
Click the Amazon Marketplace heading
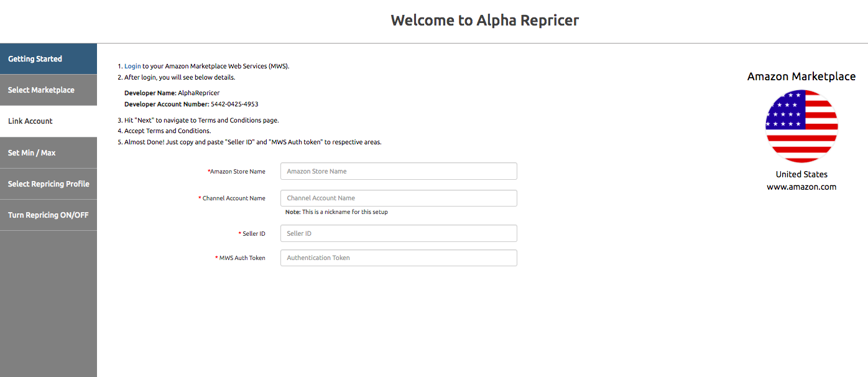point(801,77)
